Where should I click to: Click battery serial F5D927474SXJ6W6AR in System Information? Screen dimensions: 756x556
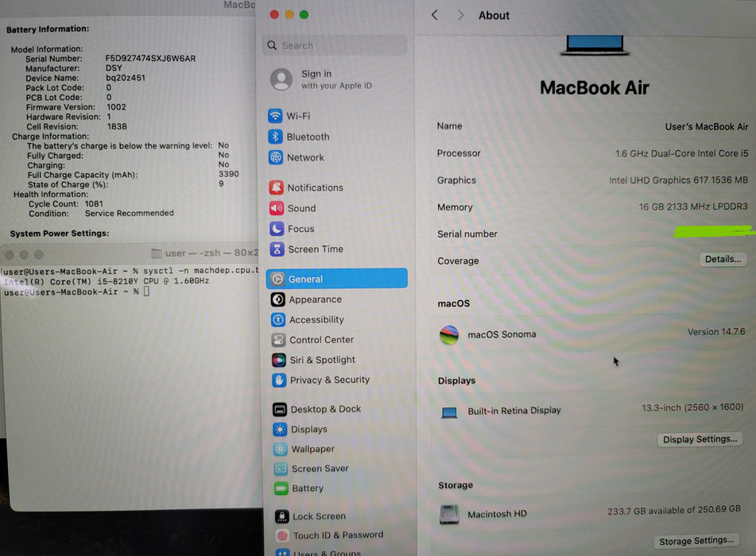pos(150,58)
